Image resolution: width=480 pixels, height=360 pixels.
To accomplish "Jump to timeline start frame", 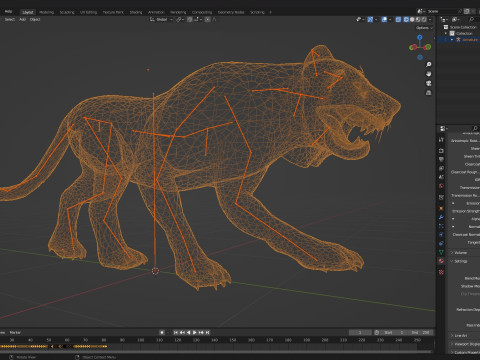I will (176, 332).
